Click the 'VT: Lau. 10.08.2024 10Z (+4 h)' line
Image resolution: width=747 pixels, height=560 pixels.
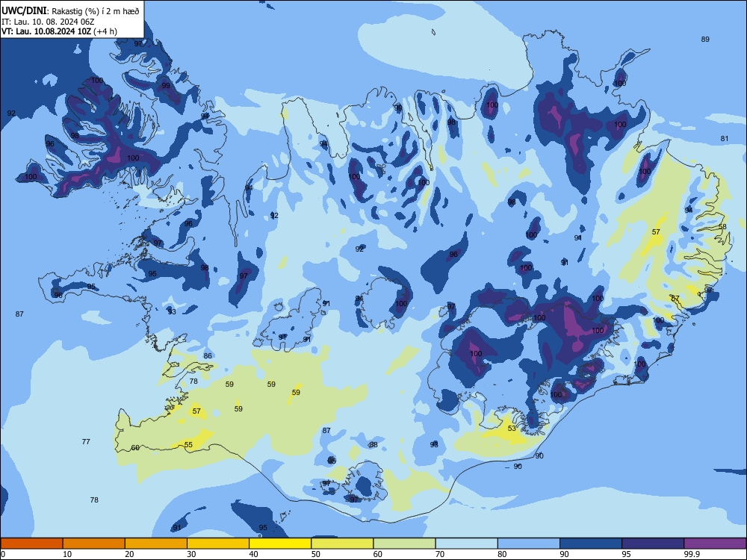pos(59,31)
